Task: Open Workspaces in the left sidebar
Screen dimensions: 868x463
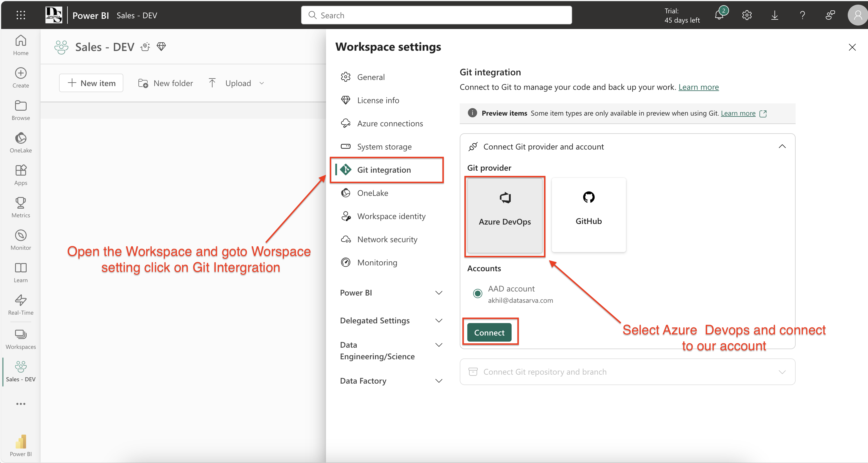Action: (21, 339)
